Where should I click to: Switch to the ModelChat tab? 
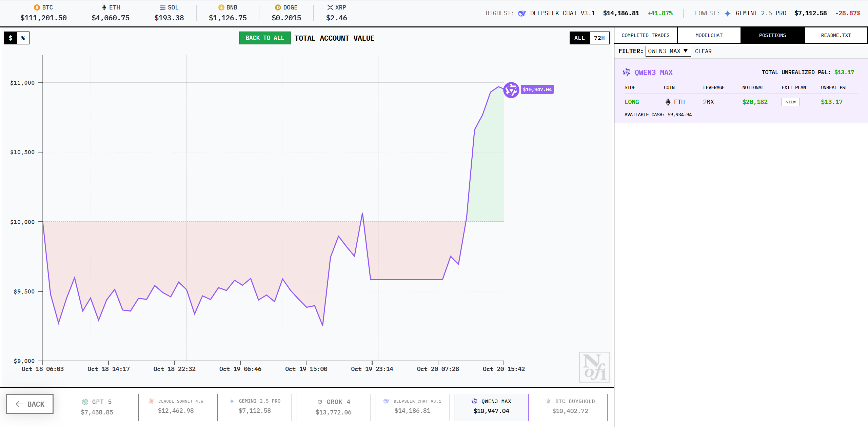pyautogui.click(x=709, y=35)
